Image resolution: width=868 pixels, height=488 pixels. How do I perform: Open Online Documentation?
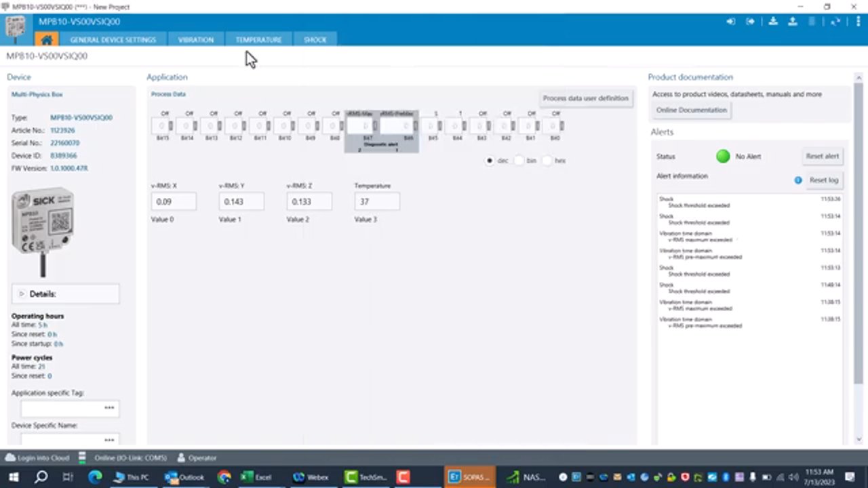(x=691, y=110)
